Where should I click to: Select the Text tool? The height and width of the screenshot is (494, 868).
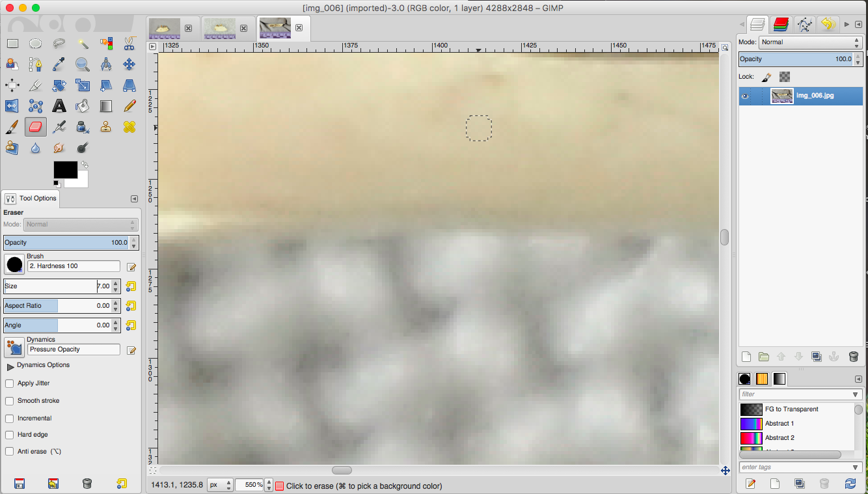pyautogui.click(x=59, y=106)
